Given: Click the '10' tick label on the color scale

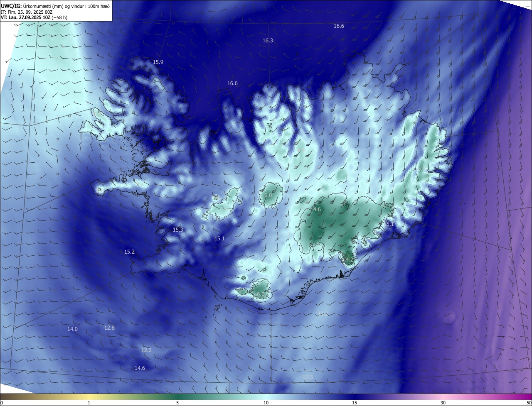Looking at the screenshot, I should pos(266,403).
